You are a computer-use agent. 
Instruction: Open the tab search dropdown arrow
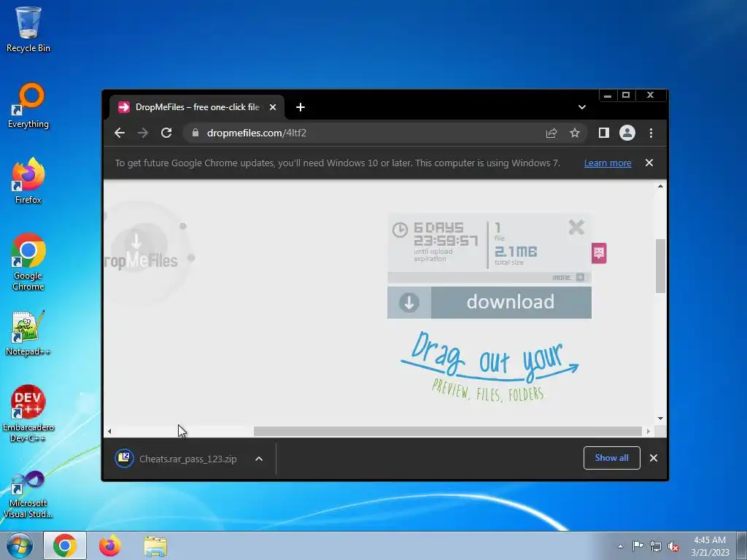pos(581,107)
